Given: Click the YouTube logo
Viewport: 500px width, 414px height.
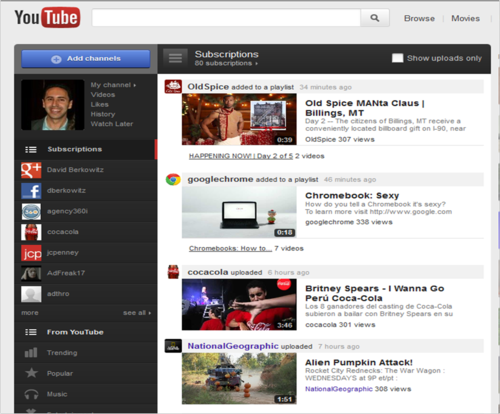Looking at the screenshot, I should tap(47, 18).
